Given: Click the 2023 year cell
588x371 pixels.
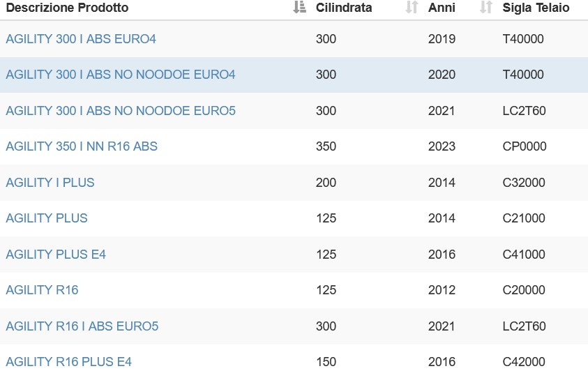Looking at the screenshot, I should point(442,146).
